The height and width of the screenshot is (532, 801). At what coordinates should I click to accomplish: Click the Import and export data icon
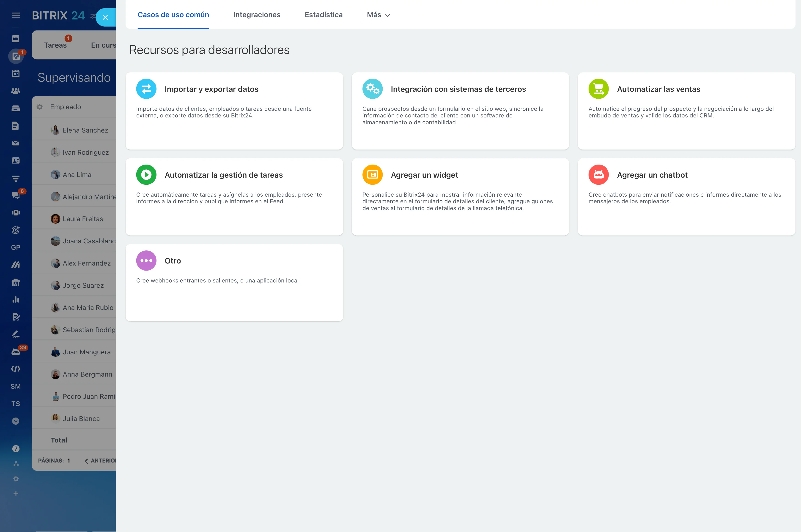146,89
